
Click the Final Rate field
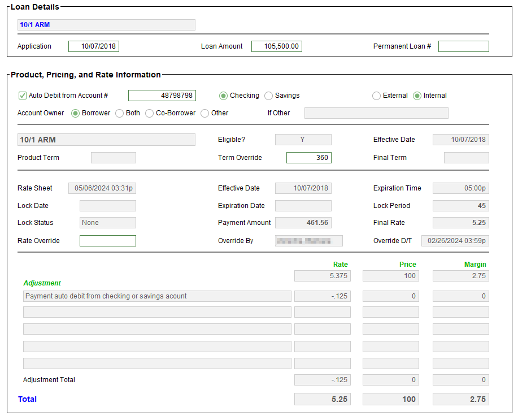(460, 223)
